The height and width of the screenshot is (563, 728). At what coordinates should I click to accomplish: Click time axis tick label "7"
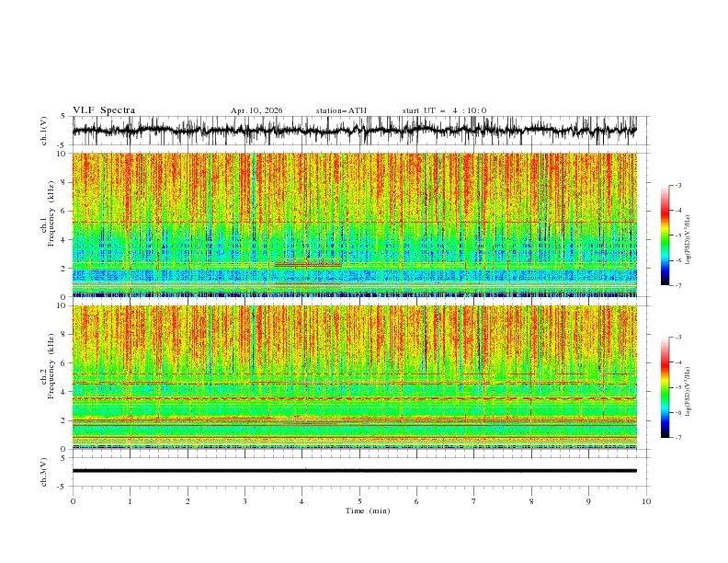[474, 501]
